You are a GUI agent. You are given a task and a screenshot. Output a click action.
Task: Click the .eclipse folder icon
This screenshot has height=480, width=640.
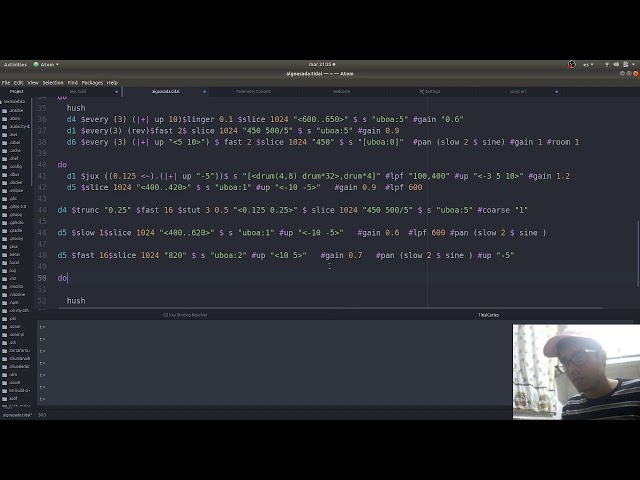4,190
